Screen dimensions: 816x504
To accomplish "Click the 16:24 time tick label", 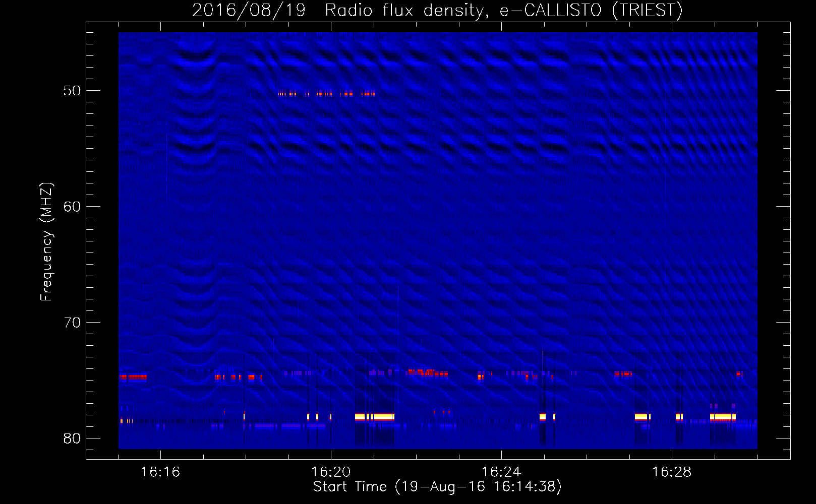I will 501,472.
